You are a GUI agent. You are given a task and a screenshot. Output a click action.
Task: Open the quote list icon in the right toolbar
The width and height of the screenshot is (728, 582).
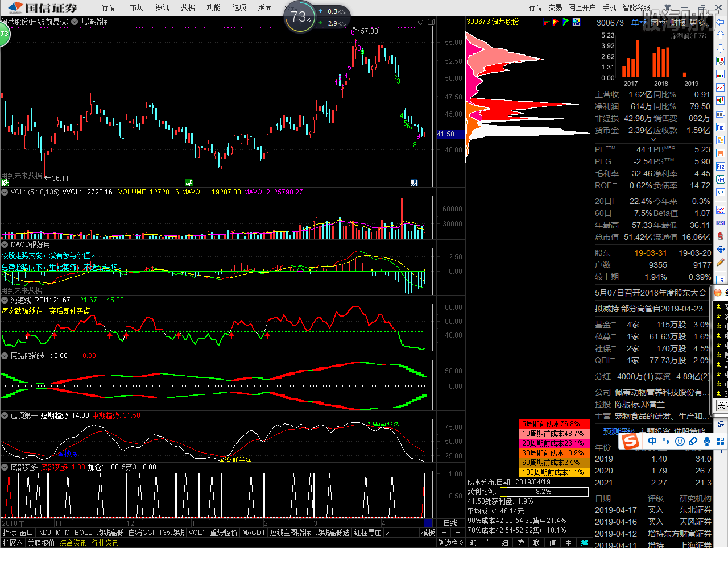click(721, 61)
